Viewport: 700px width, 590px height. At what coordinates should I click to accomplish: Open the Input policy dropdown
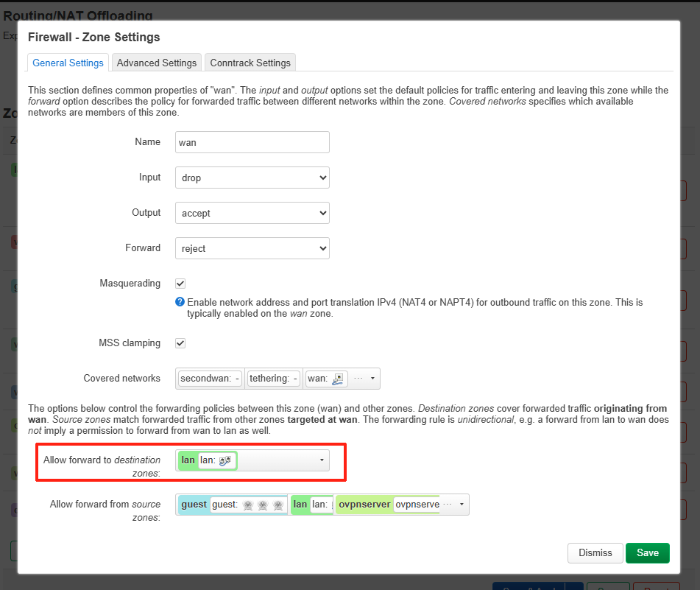[x=252, y=178]
